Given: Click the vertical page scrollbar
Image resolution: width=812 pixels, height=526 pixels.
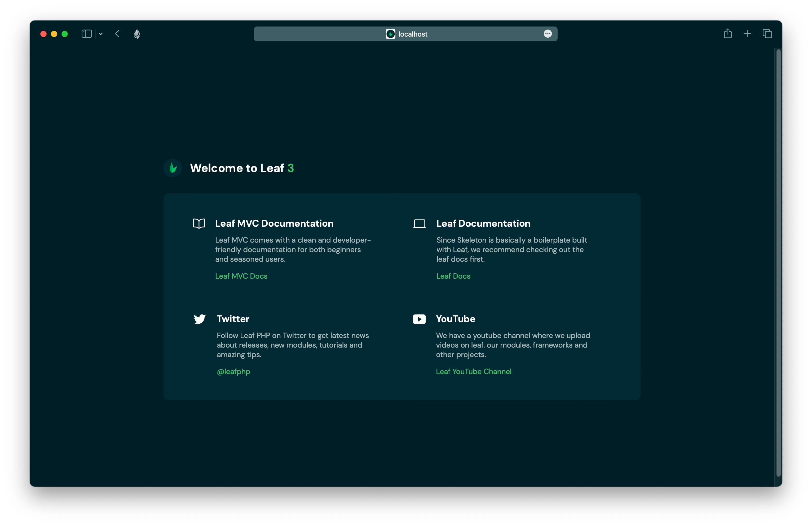Looking at the screenshot, I should tap(778, 263).
